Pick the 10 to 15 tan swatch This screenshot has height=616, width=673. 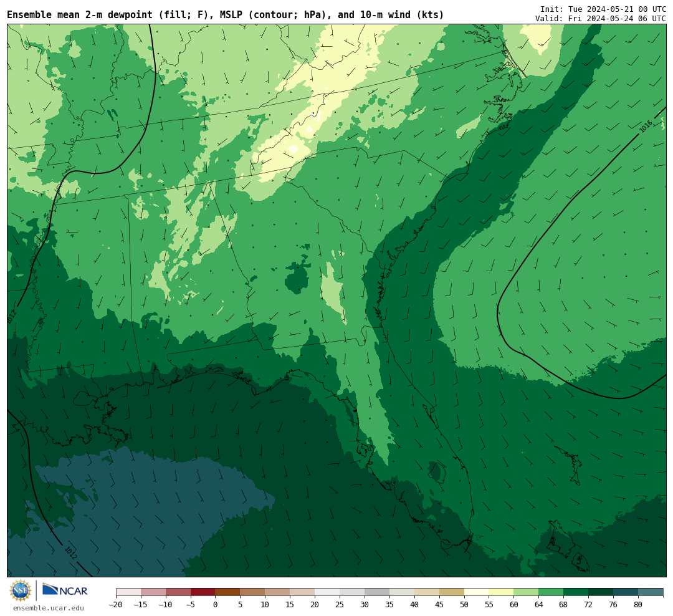click(278, 592)
